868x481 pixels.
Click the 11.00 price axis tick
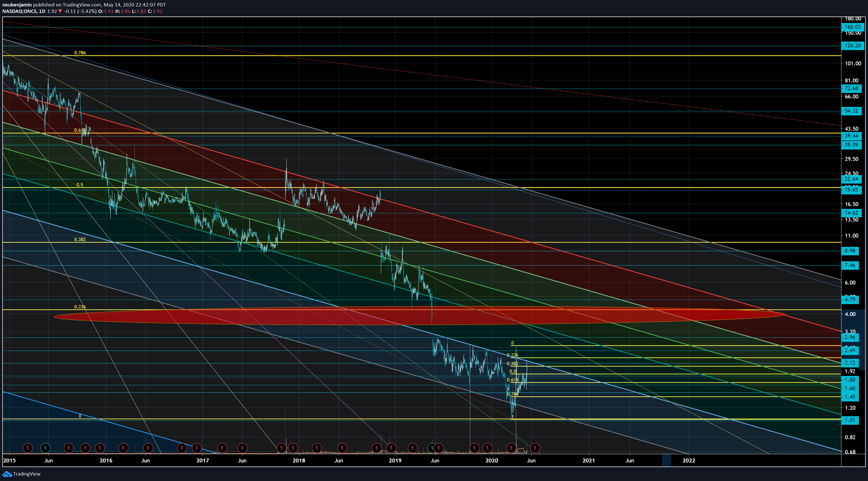point(851,236)
